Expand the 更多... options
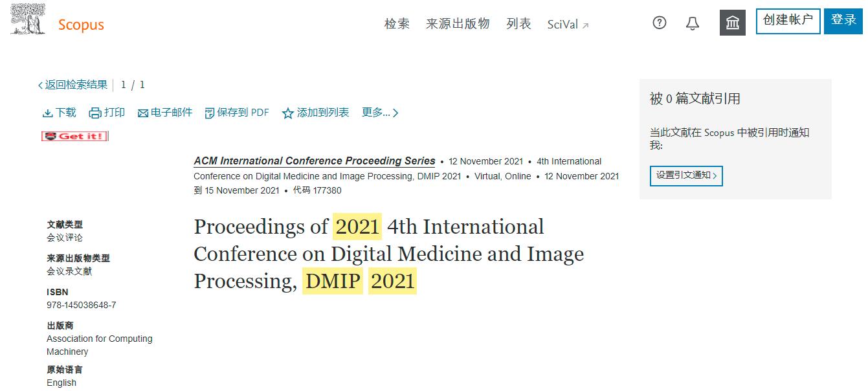 380,113
